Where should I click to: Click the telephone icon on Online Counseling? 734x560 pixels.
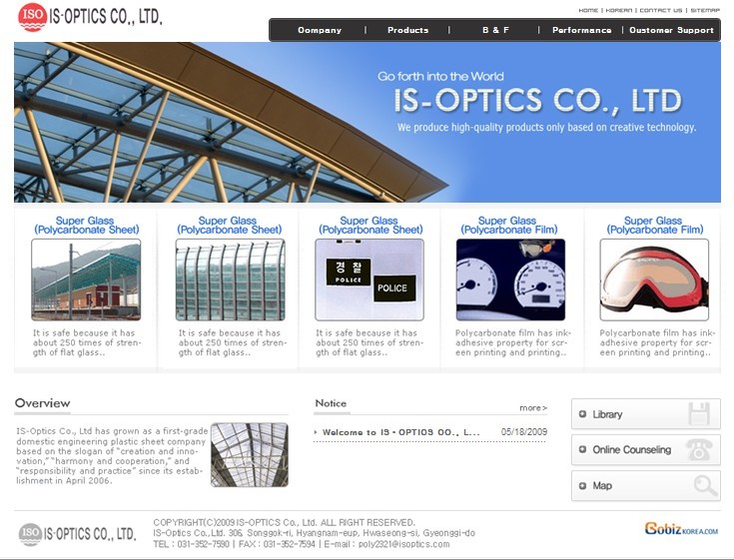[699, 449]
